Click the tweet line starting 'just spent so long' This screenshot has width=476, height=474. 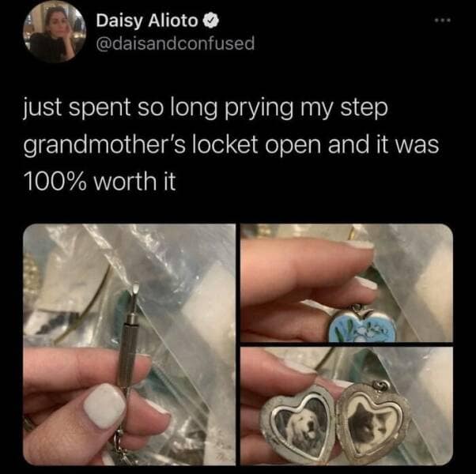[x=206, y=108]
